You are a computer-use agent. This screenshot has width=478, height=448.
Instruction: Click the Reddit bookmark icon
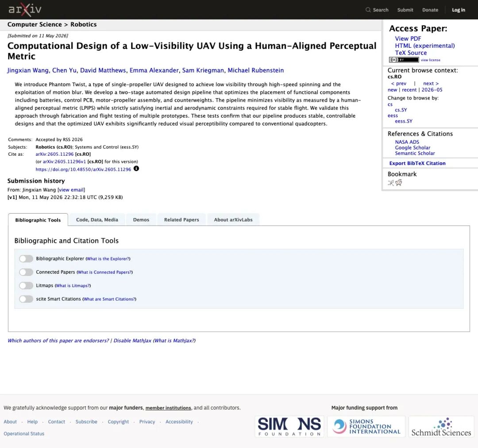pos(398,182)
